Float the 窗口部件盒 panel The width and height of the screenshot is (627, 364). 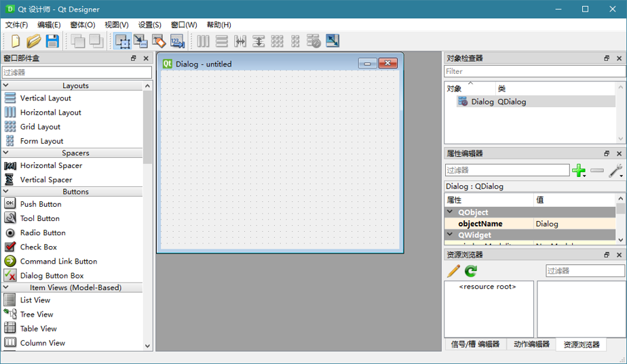click(134, 58)
